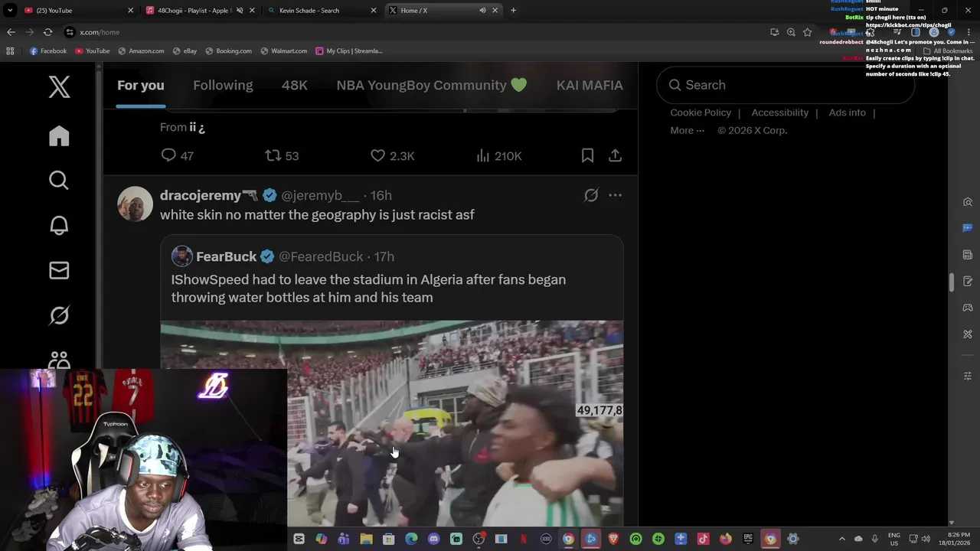Switch to Kevin Schade Search tab
The width and height of the screenshot is (980, 551).
[320, 10]
